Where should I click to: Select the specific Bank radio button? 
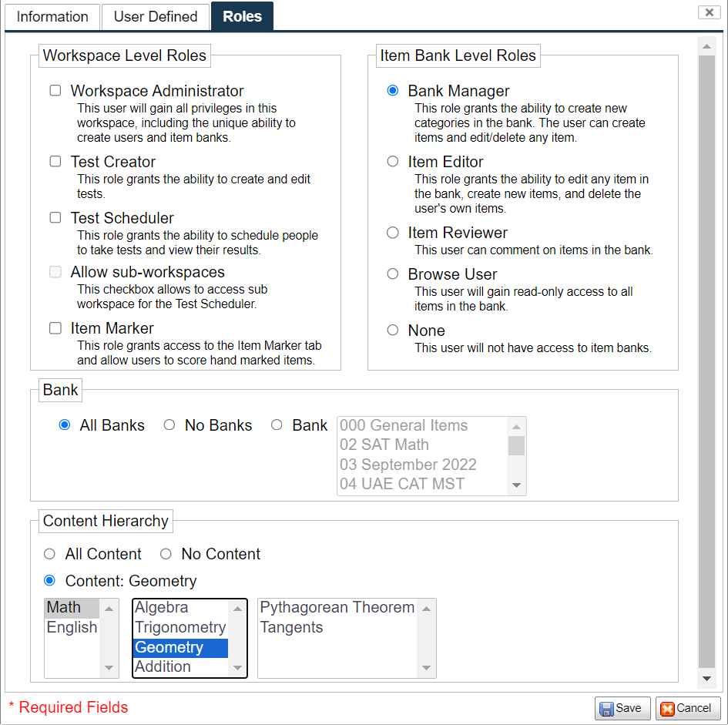coord(277,425)
